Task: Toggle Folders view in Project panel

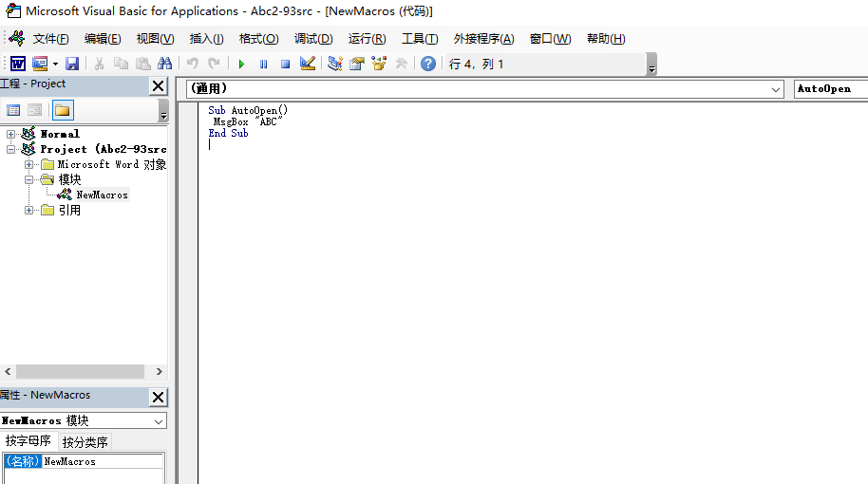Action: point(62,110)
